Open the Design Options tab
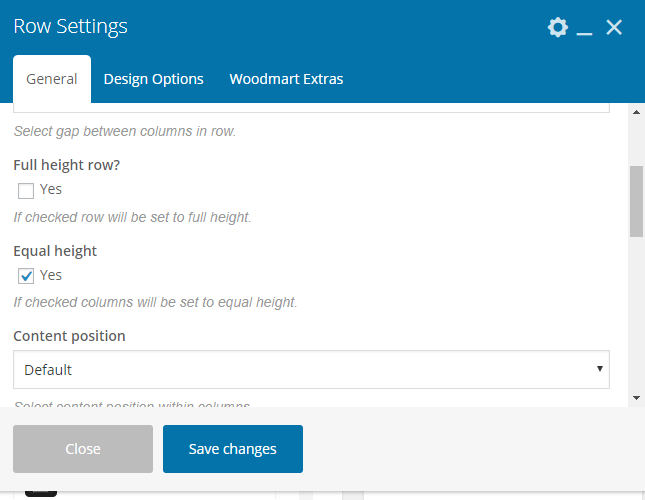645x500 pixels. [153, 79]
